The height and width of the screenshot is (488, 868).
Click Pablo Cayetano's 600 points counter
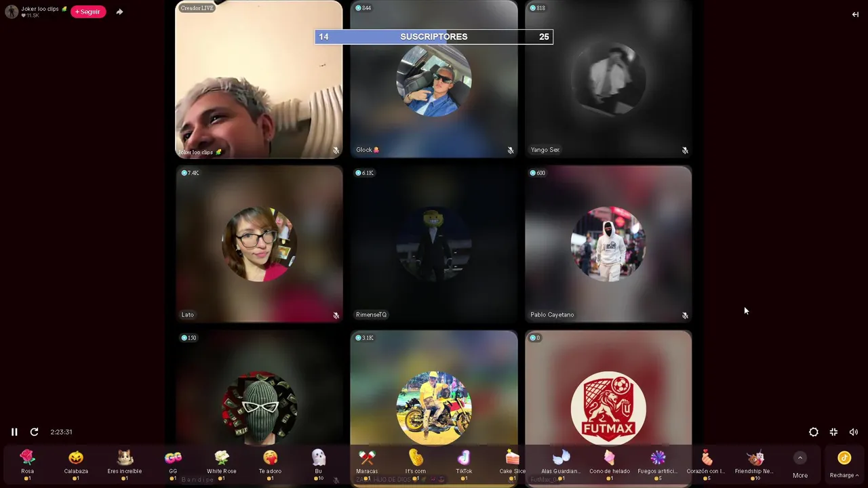point(538,173)
